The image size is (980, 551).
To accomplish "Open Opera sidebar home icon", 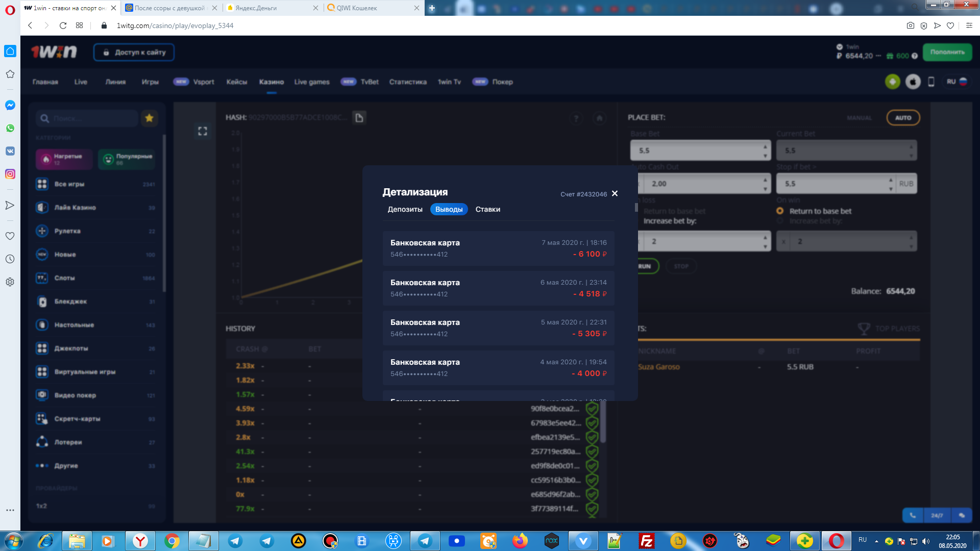I will [10, 51].
